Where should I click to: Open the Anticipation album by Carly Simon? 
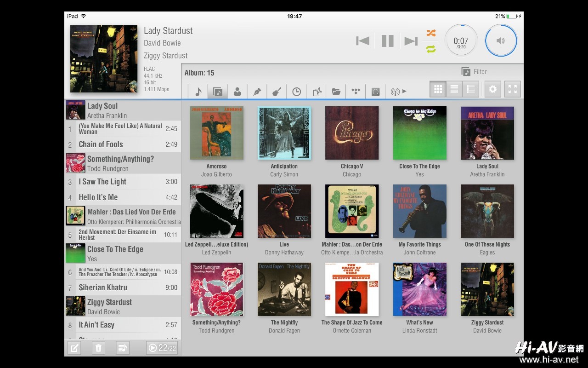coord(284,133)
